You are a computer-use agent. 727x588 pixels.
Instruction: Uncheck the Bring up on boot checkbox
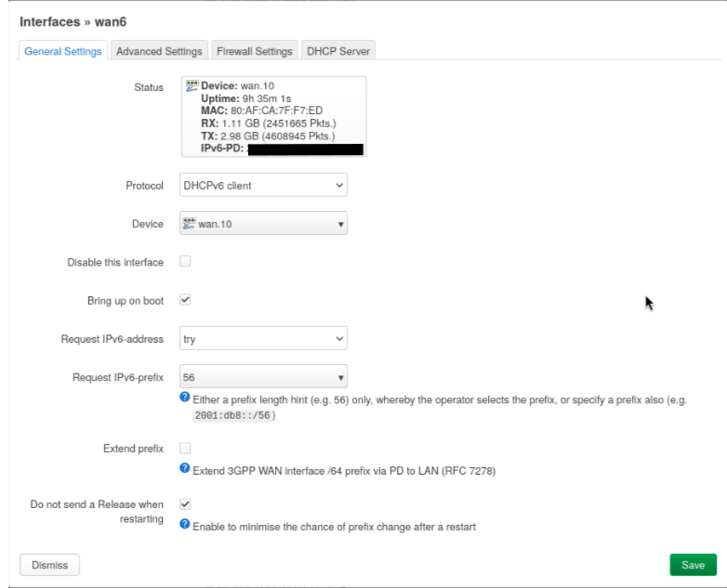(x=185, y=300)
